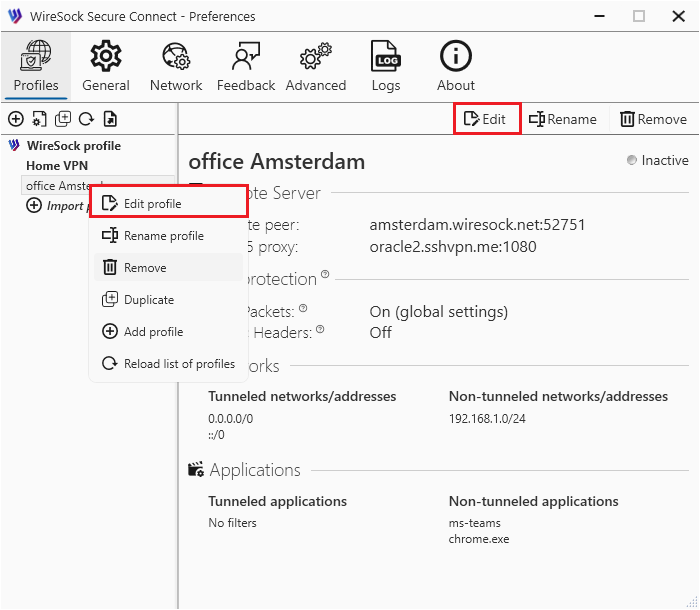Open the About tab
This screenshot has width=700, height=610.
pos(456,66)
